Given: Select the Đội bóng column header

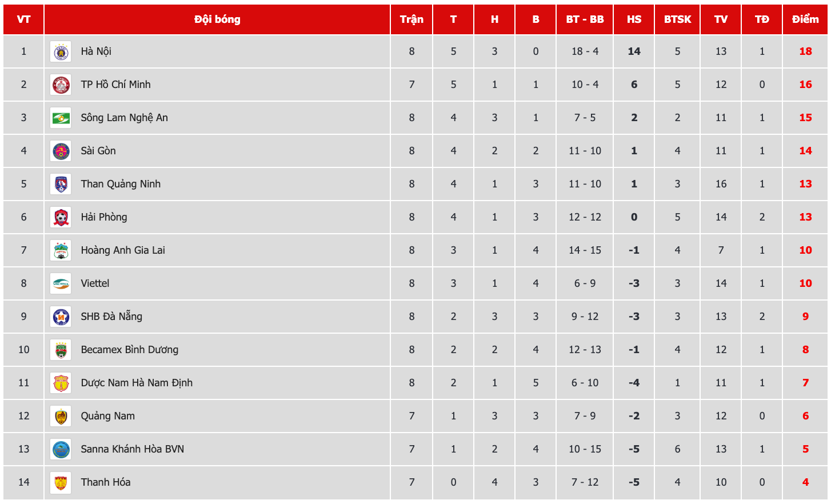Looking at the screenshot, I should click(x=217, y=19).
